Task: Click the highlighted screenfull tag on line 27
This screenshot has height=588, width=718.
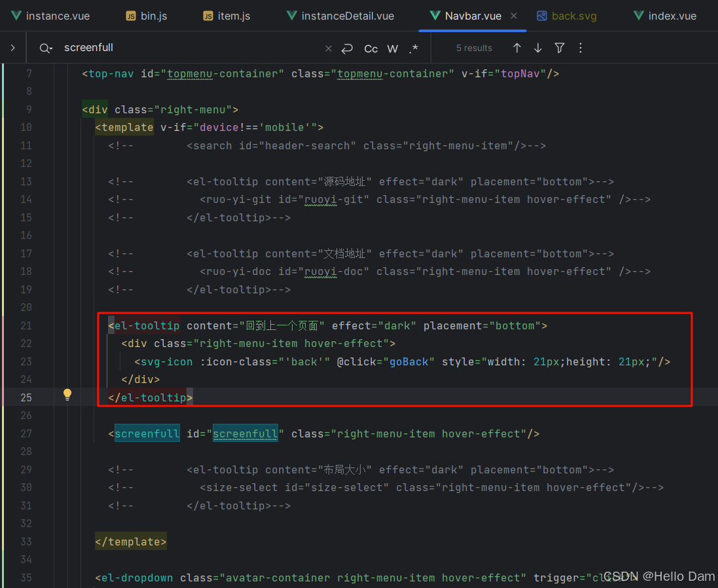Action: 147,433
